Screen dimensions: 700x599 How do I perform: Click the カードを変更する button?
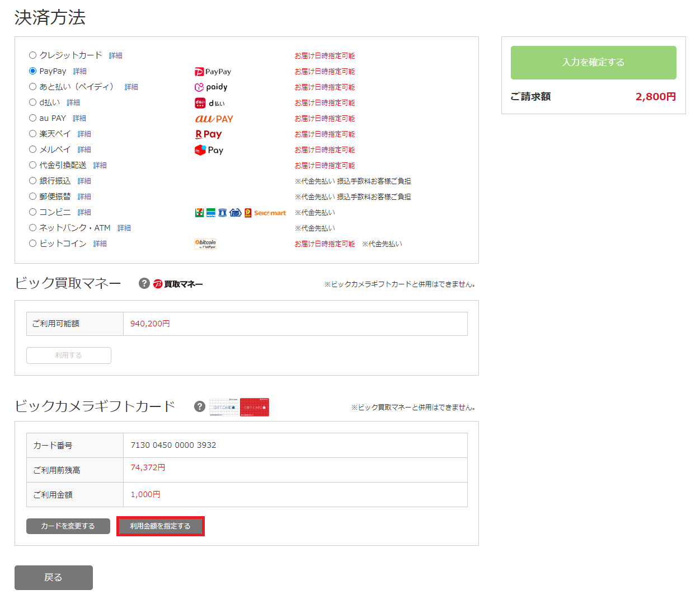68,526
